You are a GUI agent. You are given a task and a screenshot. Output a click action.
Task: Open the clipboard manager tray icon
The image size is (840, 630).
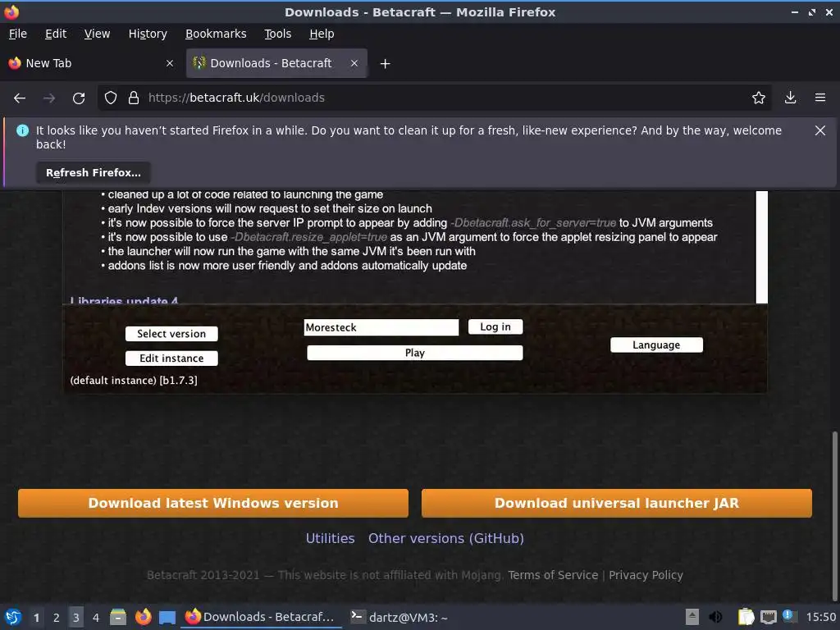tap(746, 617)
